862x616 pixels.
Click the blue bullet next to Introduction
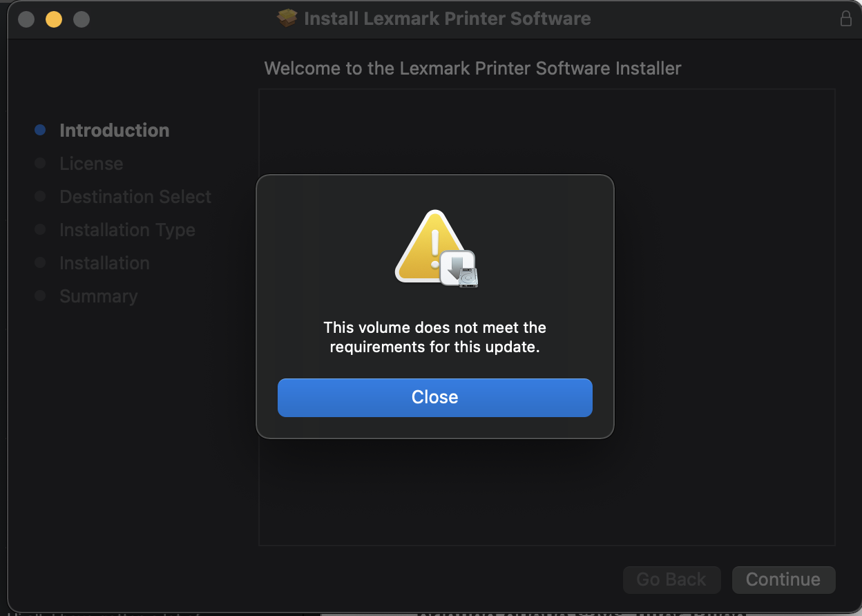click(40, 130)
